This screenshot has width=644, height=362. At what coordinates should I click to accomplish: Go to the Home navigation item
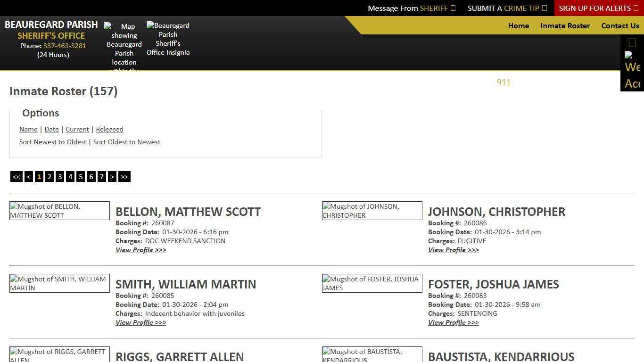pos(519,26)
